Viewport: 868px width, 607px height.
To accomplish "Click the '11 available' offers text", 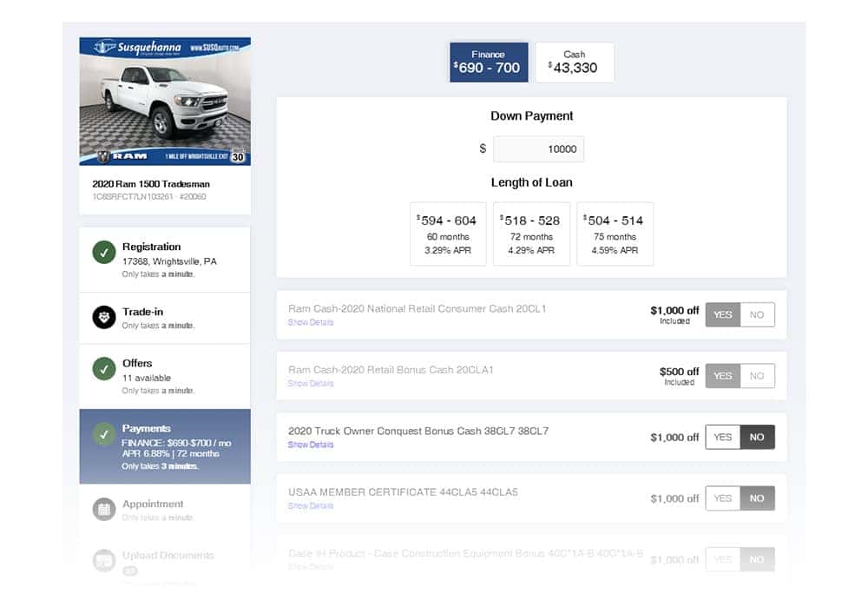I will pyautogui.click(x=147, y=378).
